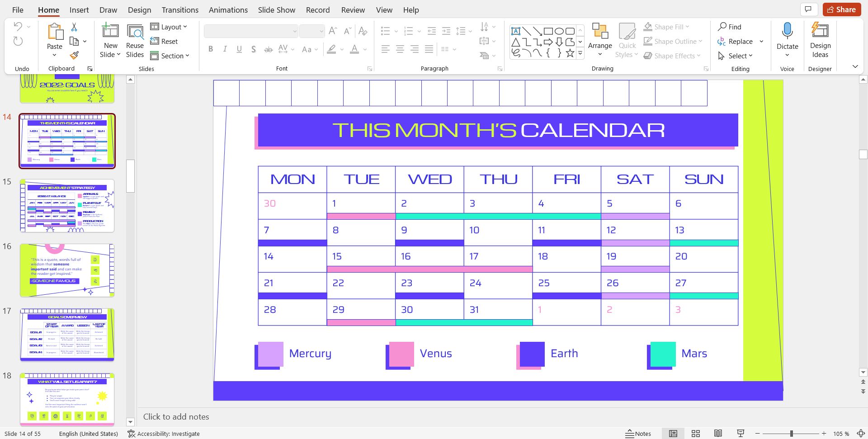Switch to the Transitions tab

179,9
